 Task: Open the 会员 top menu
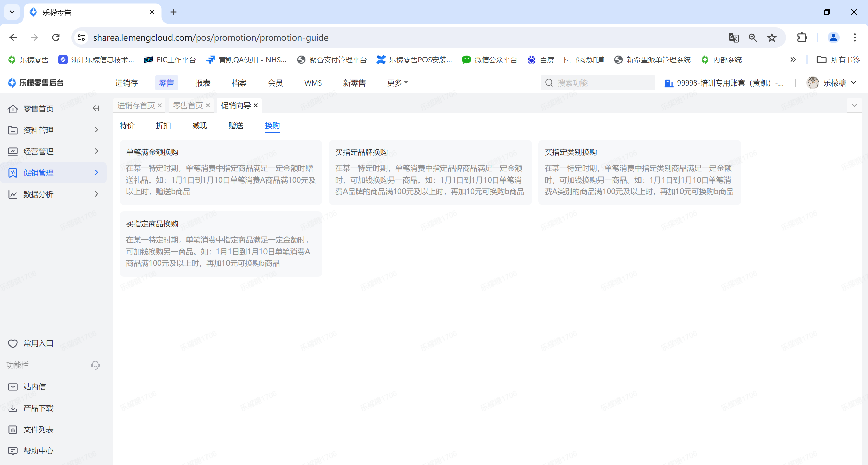tap(275, 83)
